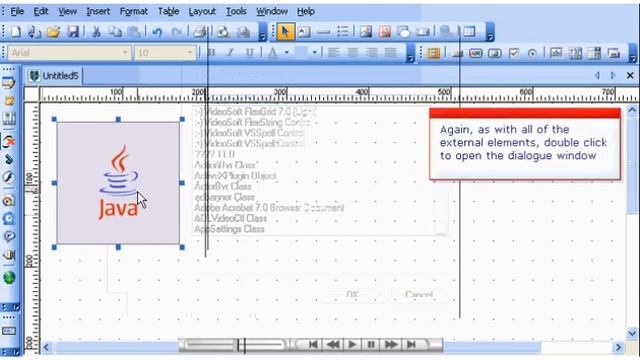The width and height of the screenshot is (640, 360).
Task: Save the document with the floppy disk icon
Action: coord(73,31)
